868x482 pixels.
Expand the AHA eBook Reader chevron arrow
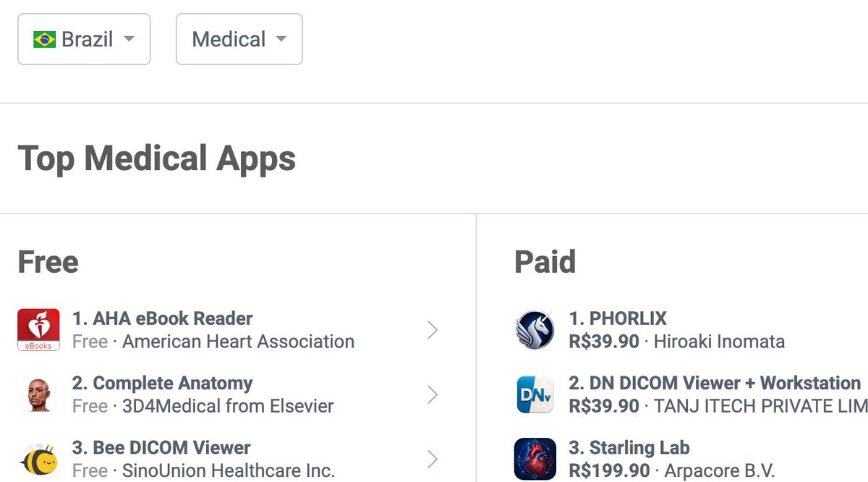(433, 330)
